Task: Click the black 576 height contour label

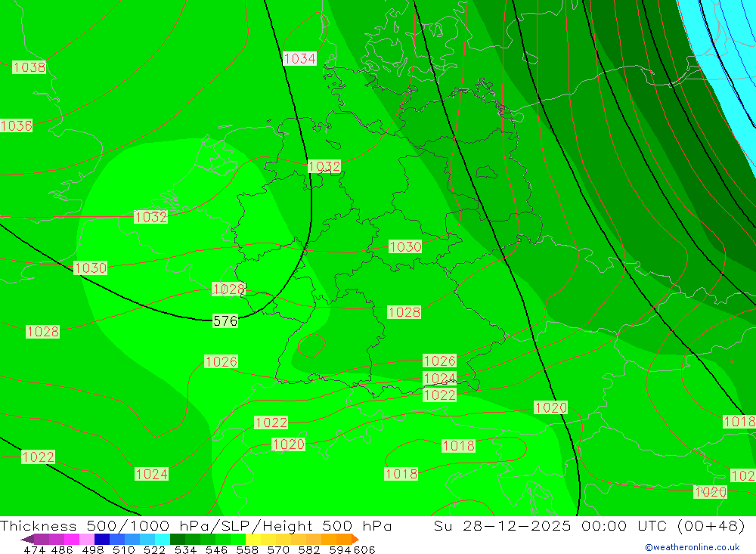Action: click(x=225, y=320)
